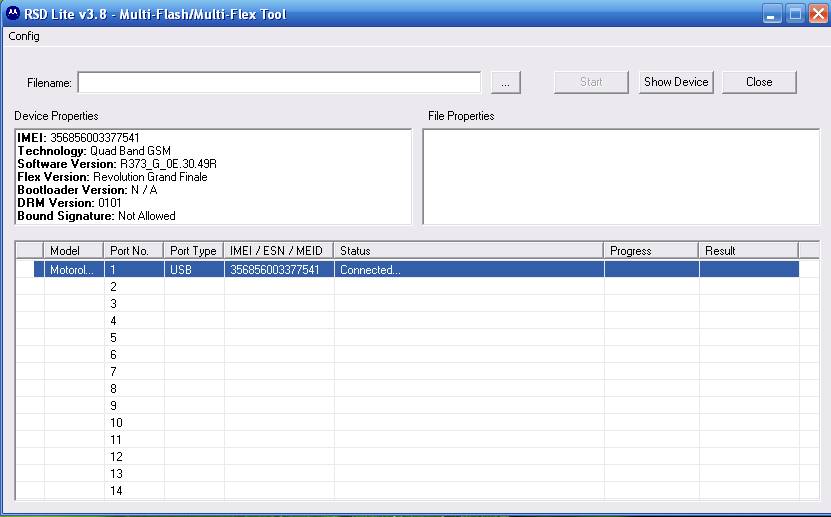Minimize the RSD Lite window
This screenshot has width=831, height=517.
772,14
